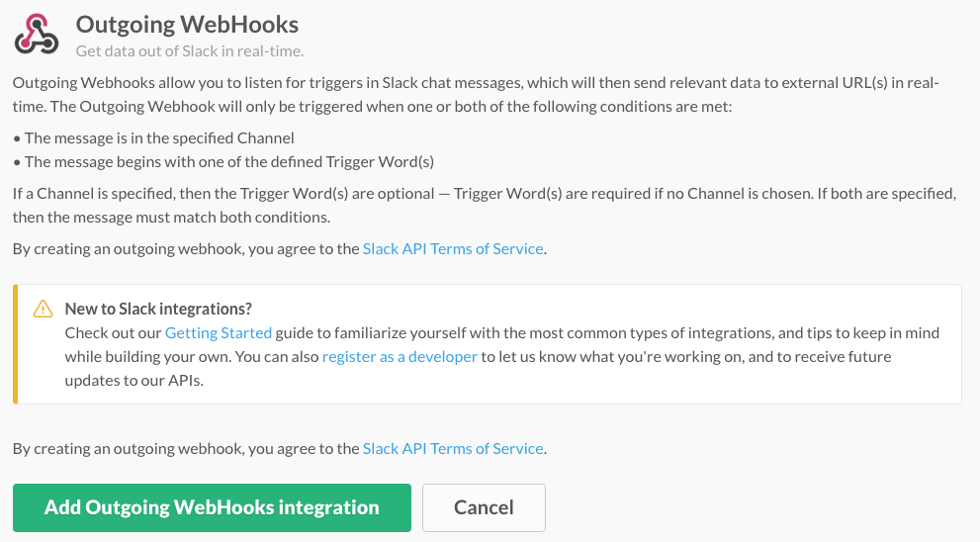980x542 pixels.
Task: Click 'while building your own' text in the notice
Action: (x=148, y=356)
